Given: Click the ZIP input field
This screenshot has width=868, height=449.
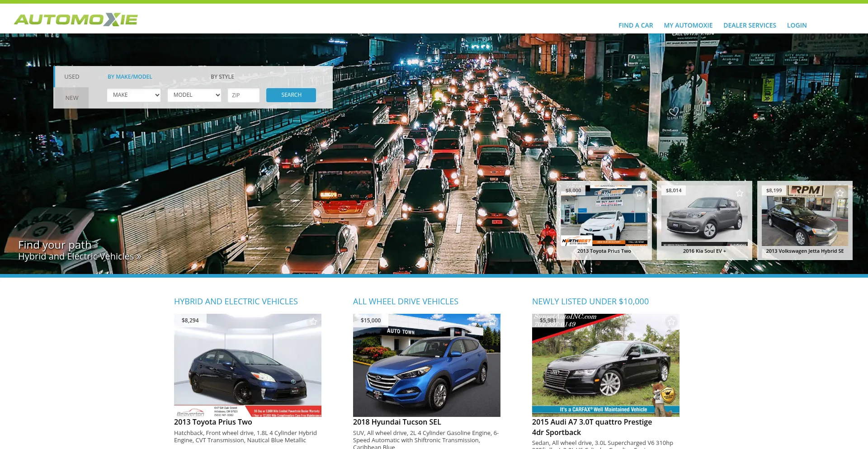Looking at the screenshot, I should (244, 95).
